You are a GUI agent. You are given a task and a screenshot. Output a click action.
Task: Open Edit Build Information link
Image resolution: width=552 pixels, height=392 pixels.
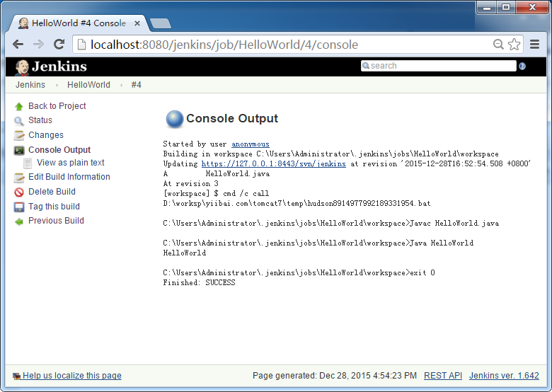(x=69, y=177)
